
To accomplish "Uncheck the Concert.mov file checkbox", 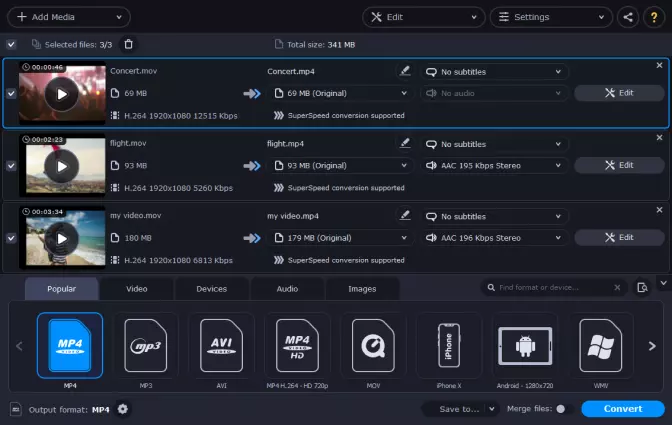I will [11, 94].
